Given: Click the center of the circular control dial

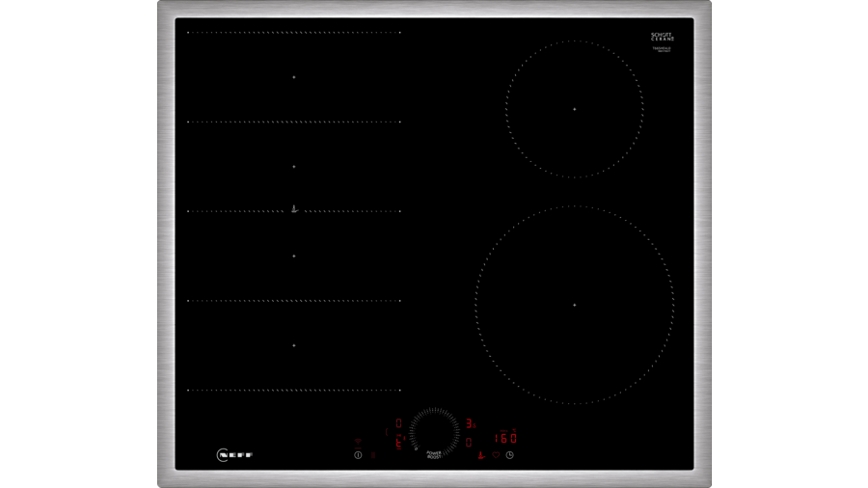Looking at the screenshot, I should point(434,430).
